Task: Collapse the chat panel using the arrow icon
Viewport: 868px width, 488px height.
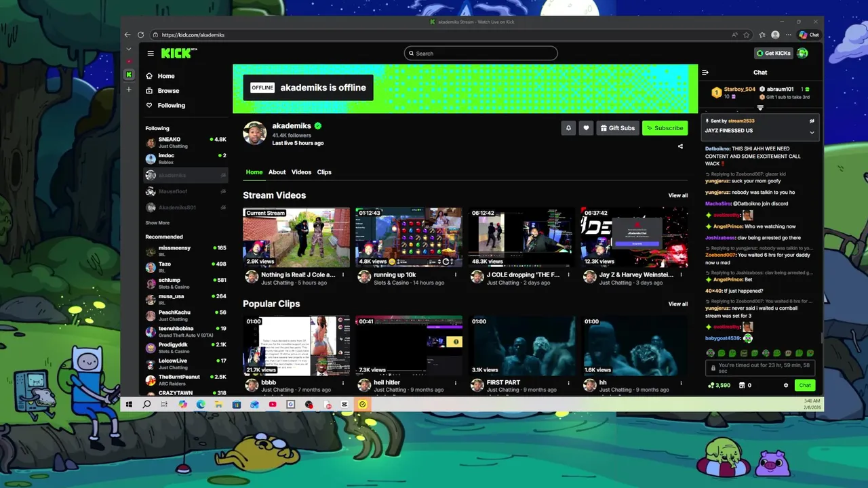Action: coord(705,73)
